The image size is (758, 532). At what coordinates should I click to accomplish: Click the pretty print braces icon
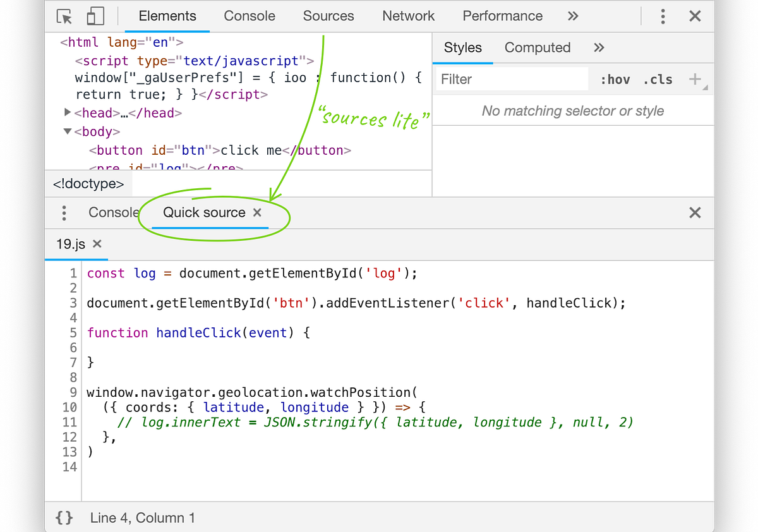64,518
